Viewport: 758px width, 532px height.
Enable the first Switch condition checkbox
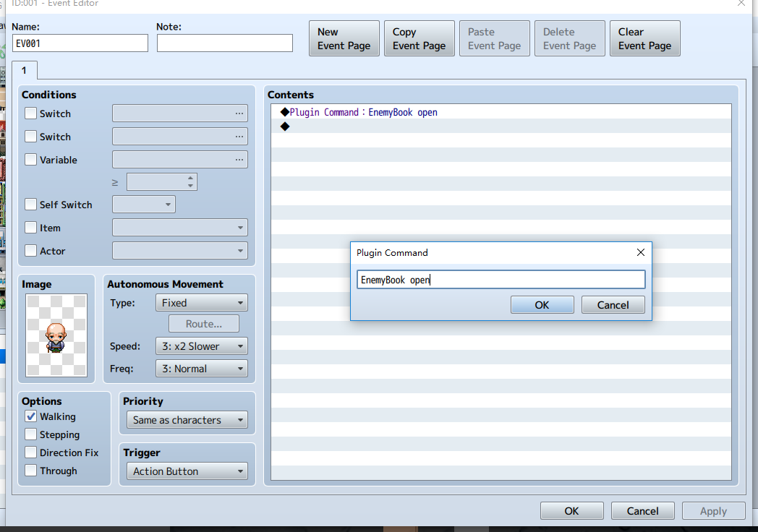pos(30,113)
